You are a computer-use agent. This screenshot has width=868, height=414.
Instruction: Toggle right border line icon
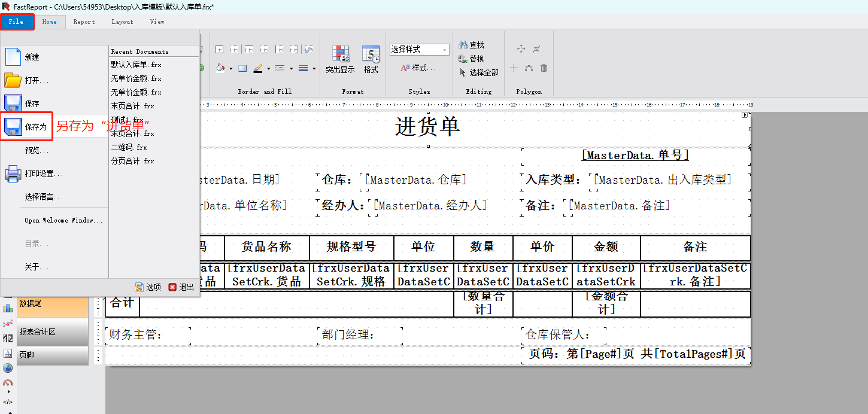pyautogui.click(x=294, y=49)
